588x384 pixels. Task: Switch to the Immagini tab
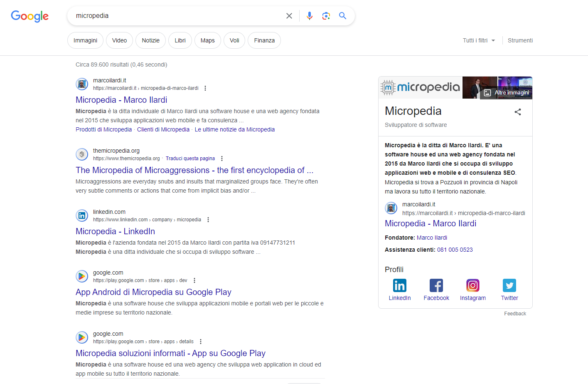85,40
